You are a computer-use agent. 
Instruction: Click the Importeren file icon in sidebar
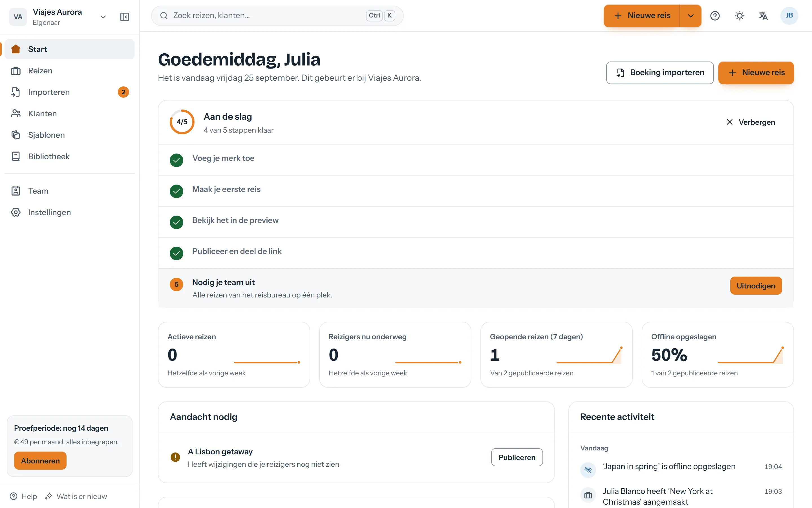[x=16, y=92]
